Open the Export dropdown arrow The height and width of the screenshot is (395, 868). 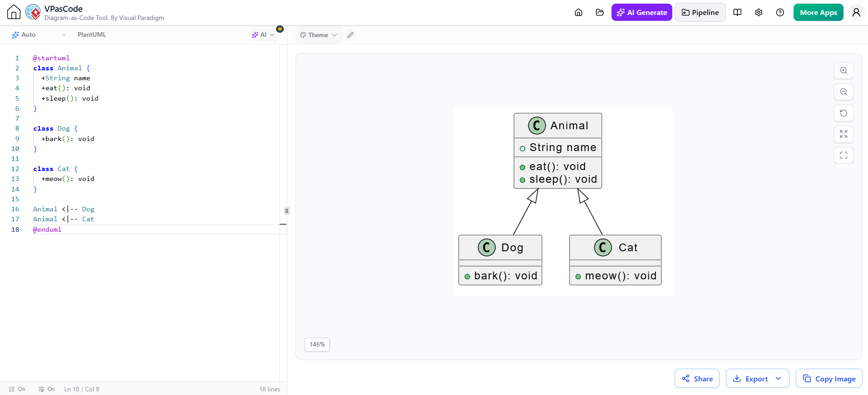779,379
